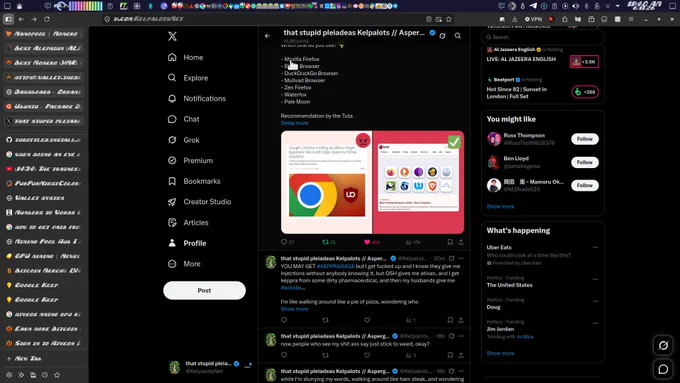The width and height of the screenshot is (680, 383).
Task: Open Creator Studio
Action: click(x=199, y=202)
